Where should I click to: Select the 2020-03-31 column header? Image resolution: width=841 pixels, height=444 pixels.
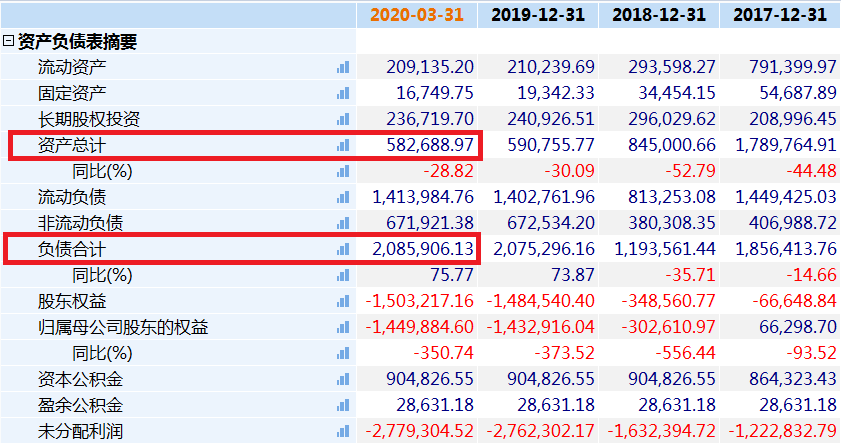pos(417,14)
